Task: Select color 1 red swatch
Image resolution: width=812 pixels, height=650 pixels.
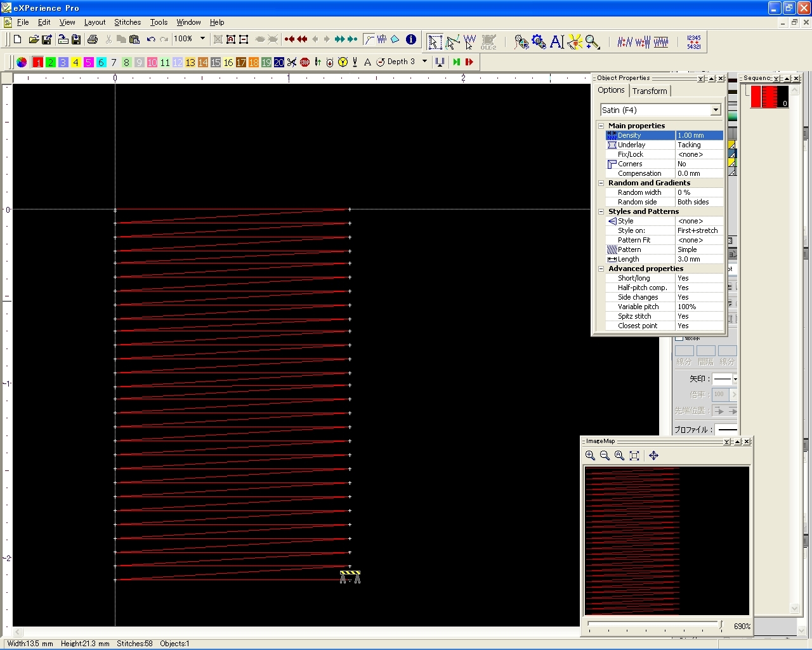Action: [38, 62]
